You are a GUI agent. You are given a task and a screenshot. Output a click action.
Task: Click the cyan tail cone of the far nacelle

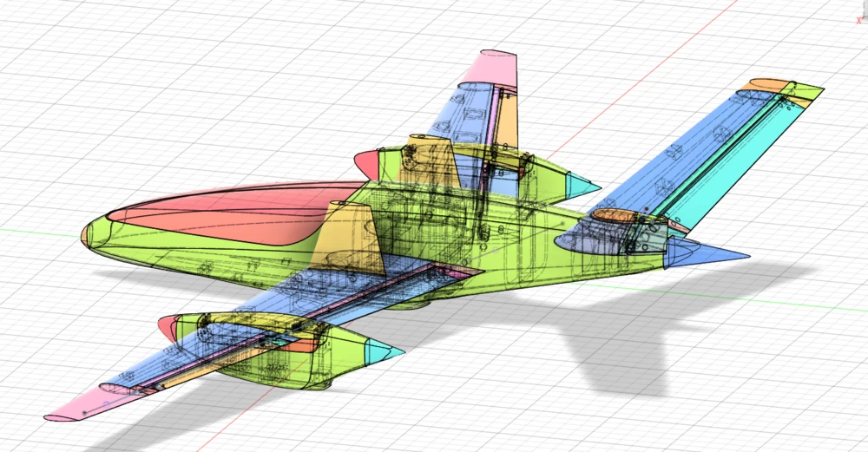pos(582,184)
